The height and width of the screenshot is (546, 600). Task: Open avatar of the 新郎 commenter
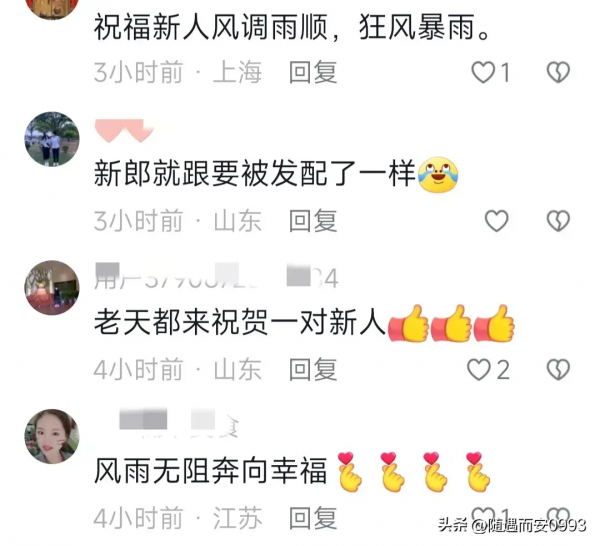click(x=52, y=139)
